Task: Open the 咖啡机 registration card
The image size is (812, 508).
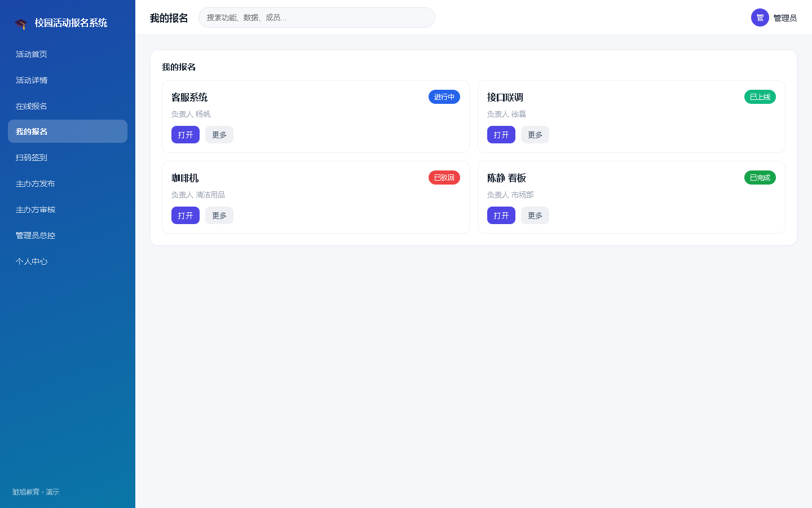Action: 186,216
